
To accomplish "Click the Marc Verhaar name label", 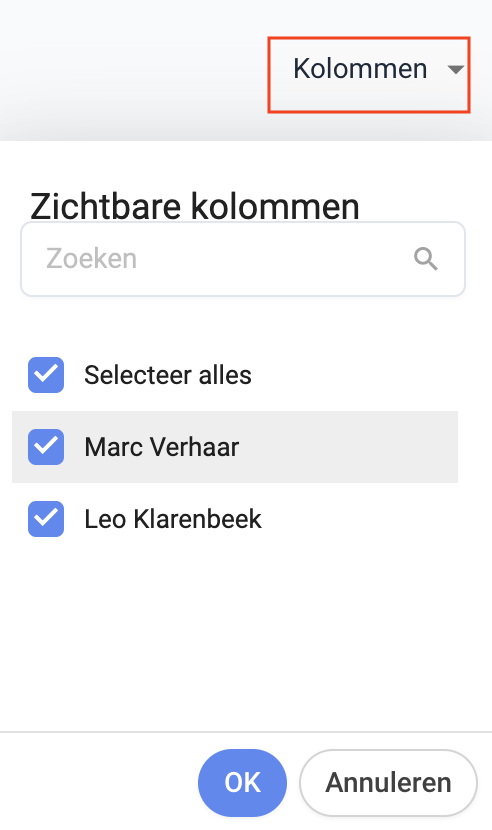I will 162,447.
